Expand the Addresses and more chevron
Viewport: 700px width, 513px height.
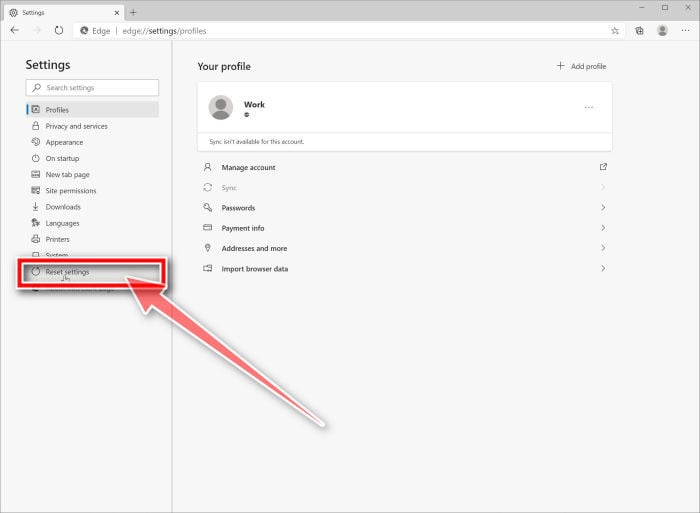(603, 248)
